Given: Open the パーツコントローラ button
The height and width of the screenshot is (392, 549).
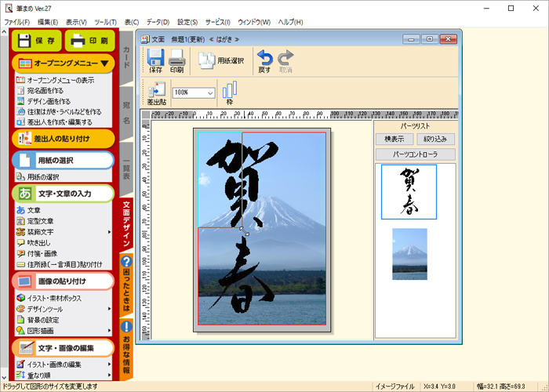Looking at the screenshot, I should (414, 154).
